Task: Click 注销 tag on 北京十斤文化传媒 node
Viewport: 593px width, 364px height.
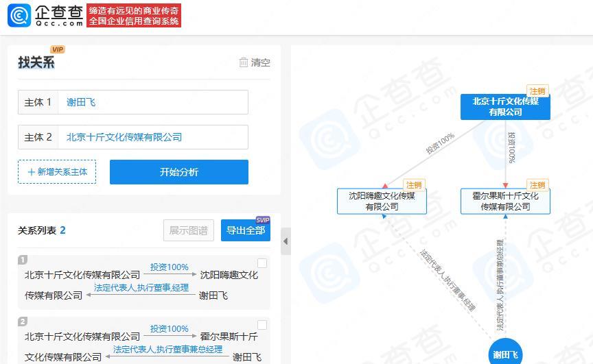Action: [x=537, y=91]
